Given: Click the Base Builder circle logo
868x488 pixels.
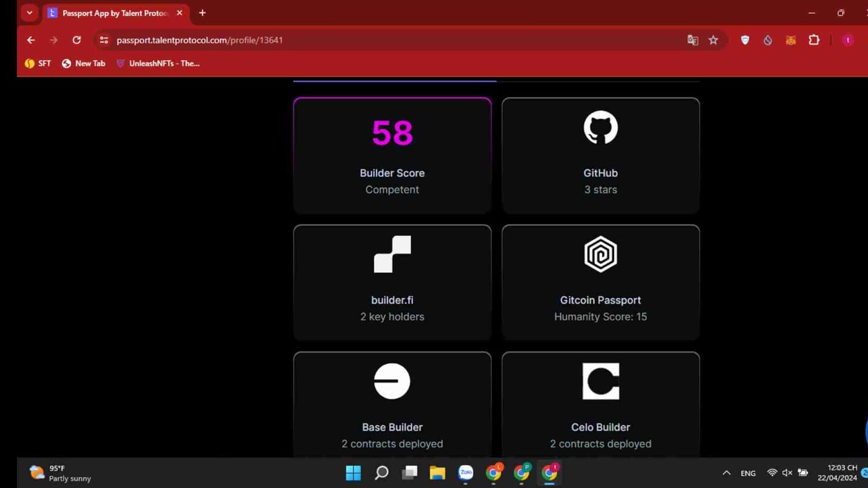Looking at the screenshot, I should [x=392, y=381].
